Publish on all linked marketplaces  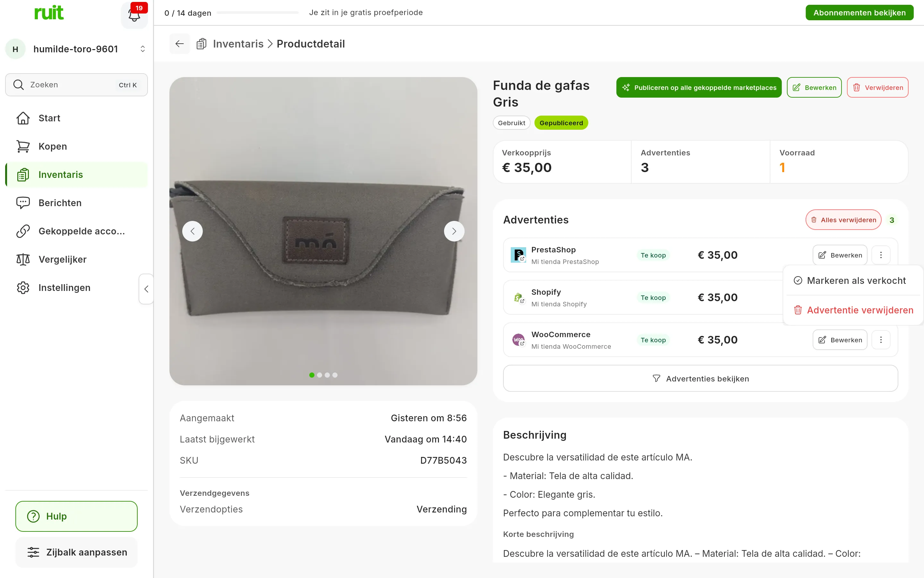click(x=699, y=88)
